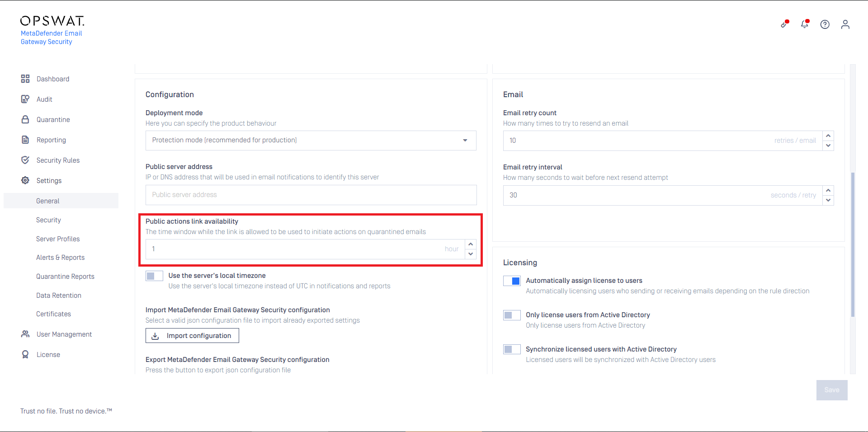Toggle Automatically assign license to users

click(x=512, y=281)
